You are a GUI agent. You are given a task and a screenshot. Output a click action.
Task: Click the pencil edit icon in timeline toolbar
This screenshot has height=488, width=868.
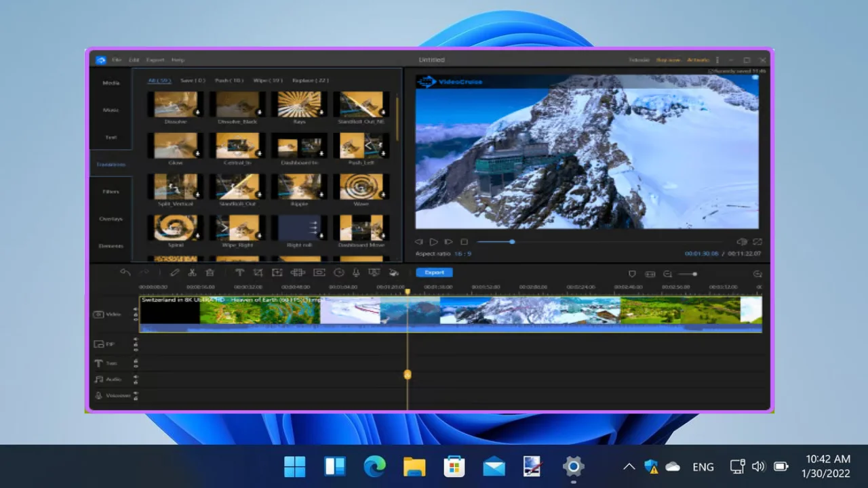coord(174,272)
